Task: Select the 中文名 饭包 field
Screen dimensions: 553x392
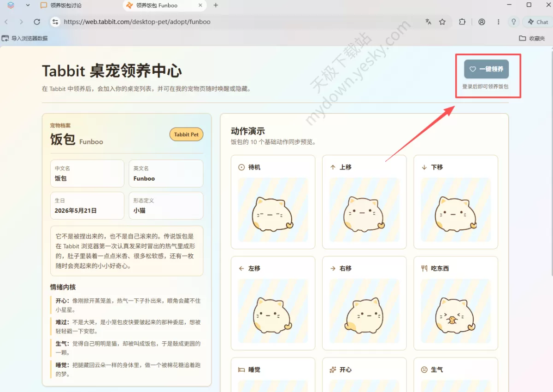Action: click(87, 174)
